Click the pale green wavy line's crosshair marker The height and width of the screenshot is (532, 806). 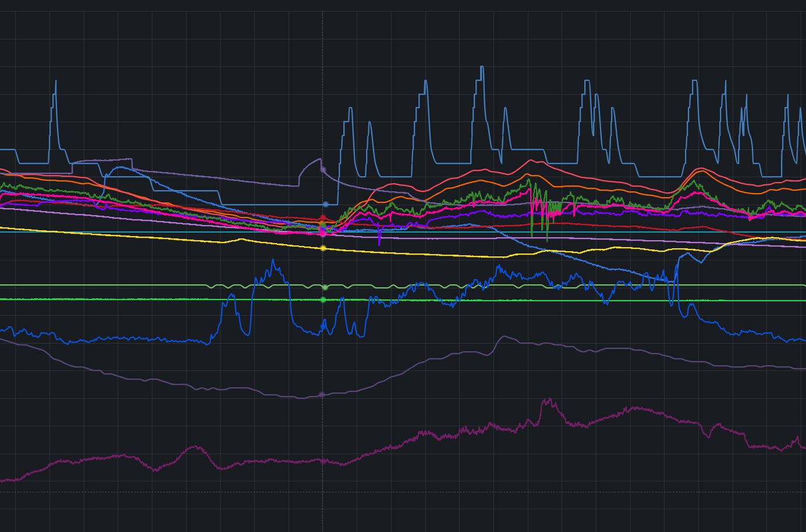point(325,287)
